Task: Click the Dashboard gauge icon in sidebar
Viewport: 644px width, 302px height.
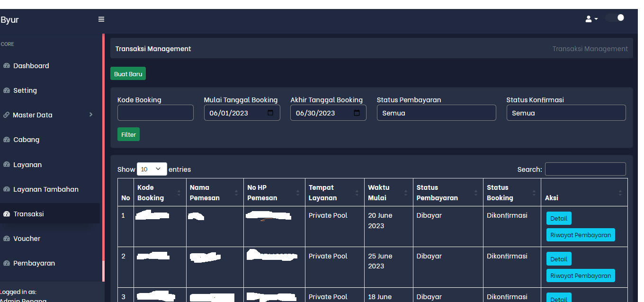Action: [7, 66]
